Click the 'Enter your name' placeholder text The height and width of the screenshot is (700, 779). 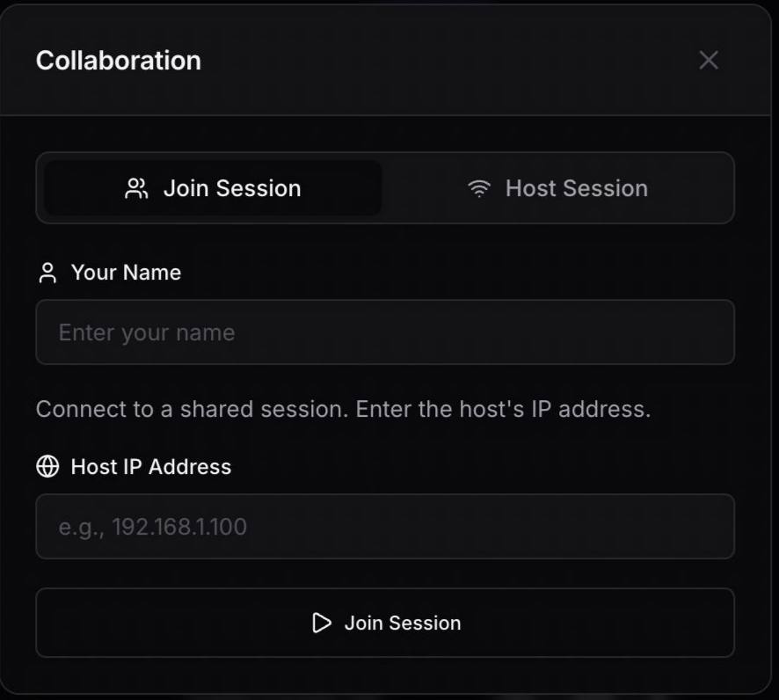147,332
